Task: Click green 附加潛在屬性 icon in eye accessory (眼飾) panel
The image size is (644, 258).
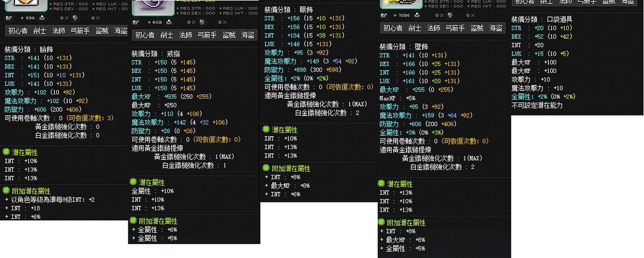Action: pyautogui.click(x=266, y=168)
